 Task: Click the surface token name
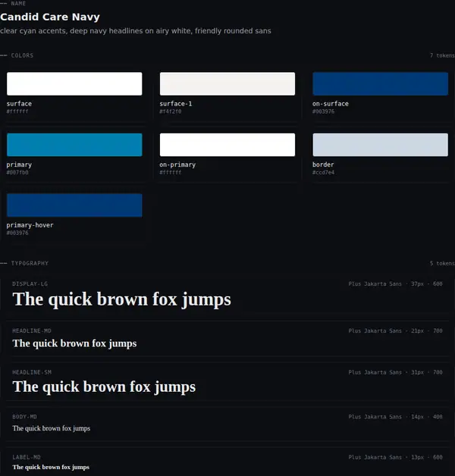[19, 104]
